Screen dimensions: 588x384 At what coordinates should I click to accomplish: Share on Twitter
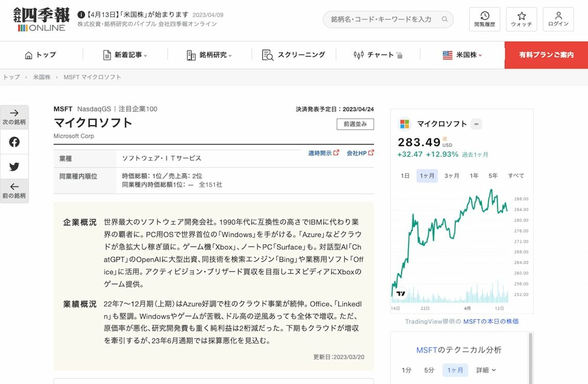[x=14, y=167]
